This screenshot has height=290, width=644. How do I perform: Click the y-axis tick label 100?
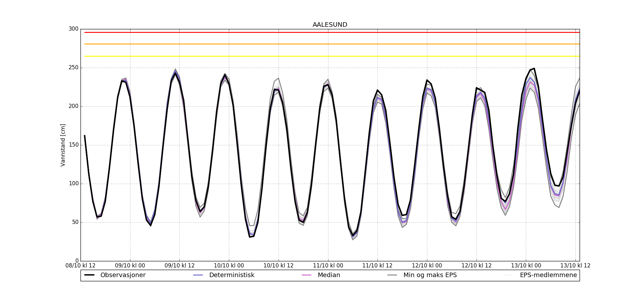73,184
